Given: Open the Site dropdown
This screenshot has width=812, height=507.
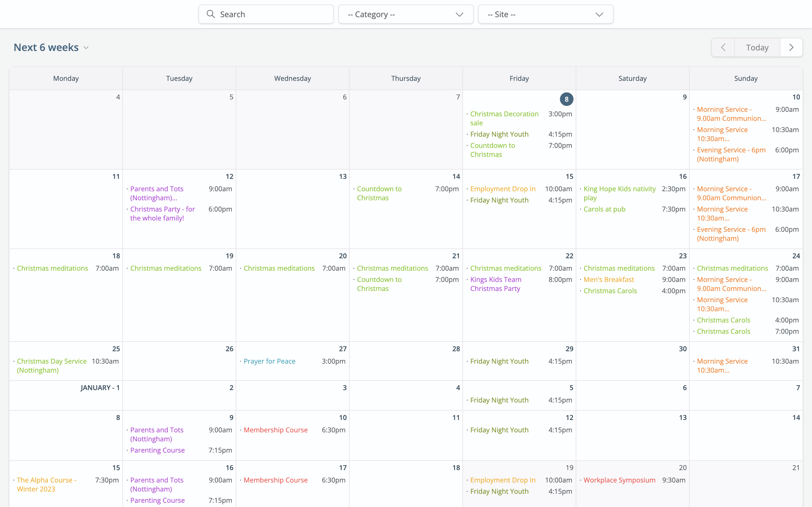Looking at the screenshot, I should pos(545,14).
